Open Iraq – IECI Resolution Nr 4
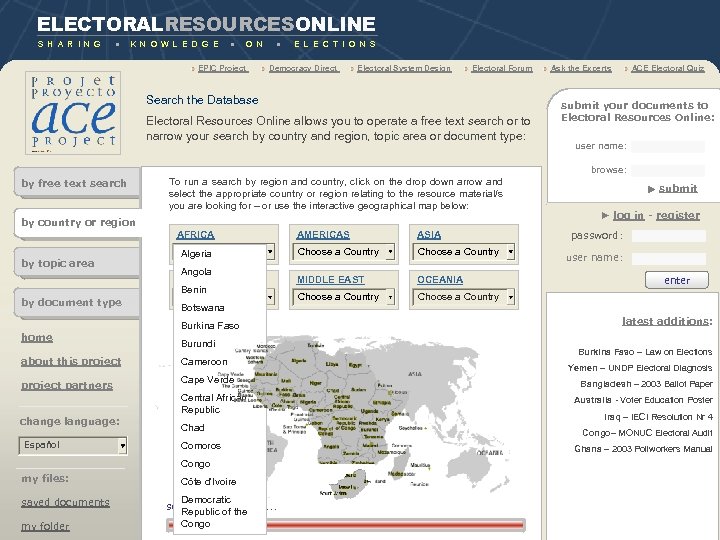 658,417
